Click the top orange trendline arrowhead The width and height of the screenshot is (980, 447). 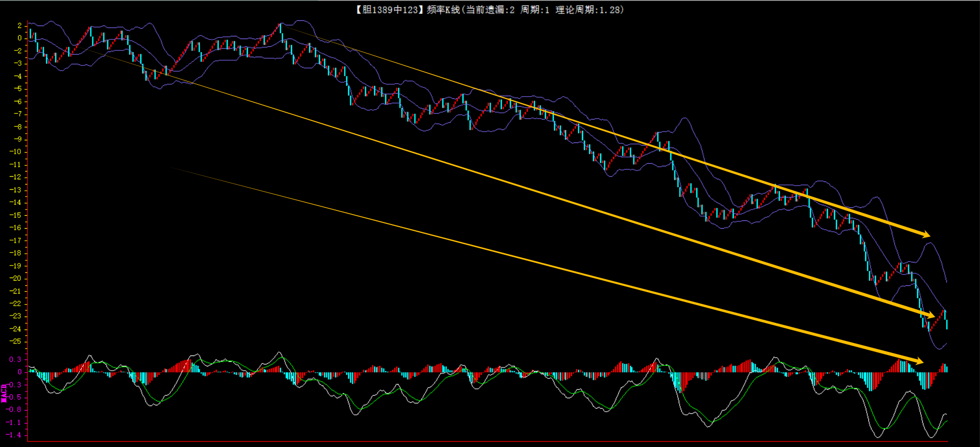point(926,234)
